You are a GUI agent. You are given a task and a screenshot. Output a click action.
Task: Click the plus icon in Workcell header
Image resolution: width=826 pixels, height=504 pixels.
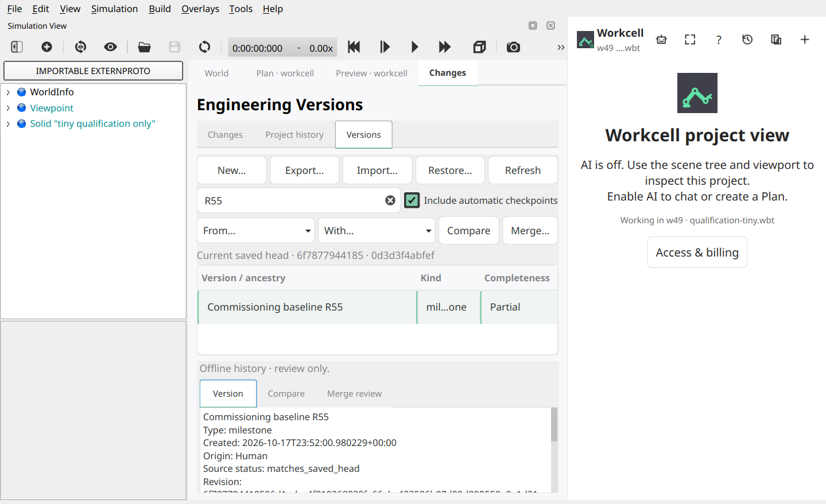pyautogui.click(x=805, y=40)
